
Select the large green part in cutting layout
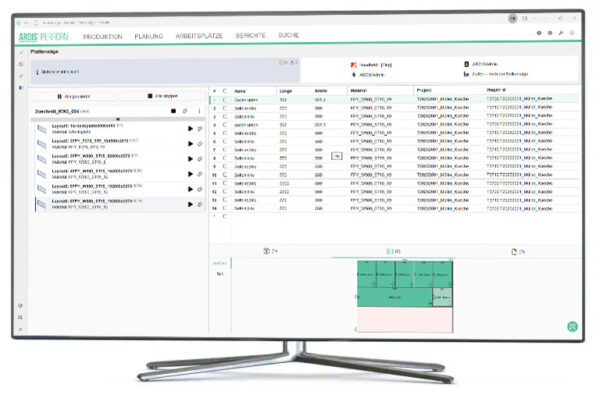(x=395, y=297)
